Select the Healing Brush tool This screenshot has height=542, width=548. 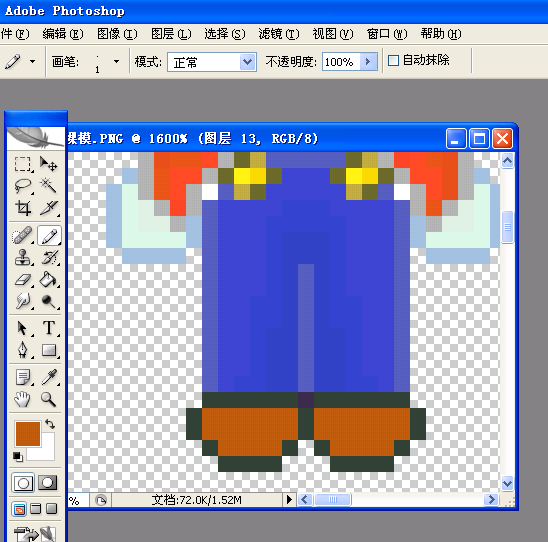[x=23, y=236]
